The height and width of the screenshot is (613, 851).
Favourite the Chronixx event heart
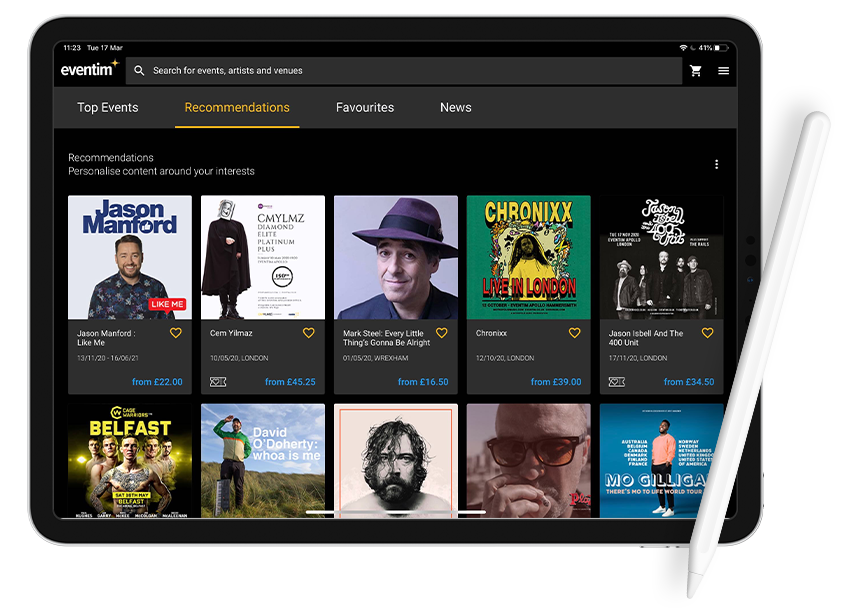coord(575,333)
